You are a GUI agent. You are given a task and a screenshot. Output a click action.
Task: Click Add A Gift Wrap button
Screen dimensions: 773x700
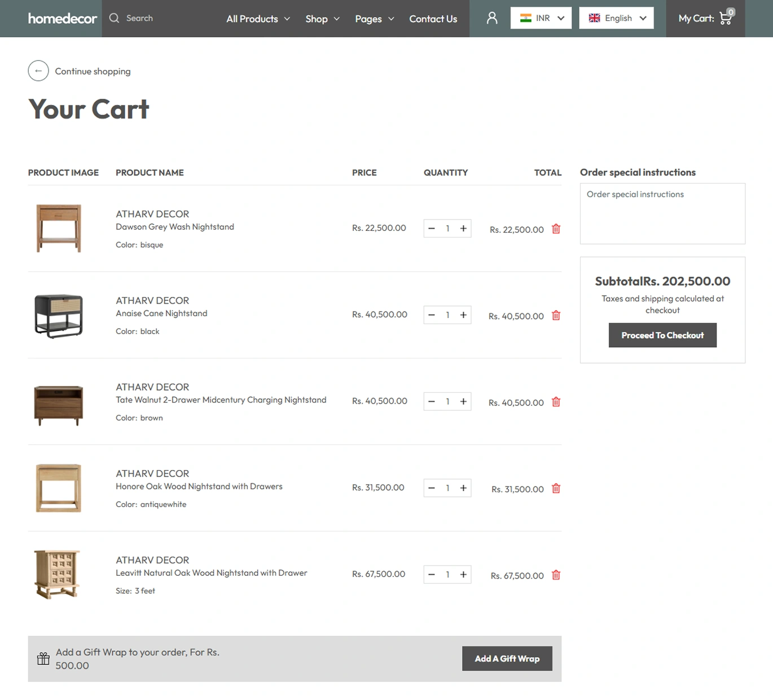coord(507,658)
